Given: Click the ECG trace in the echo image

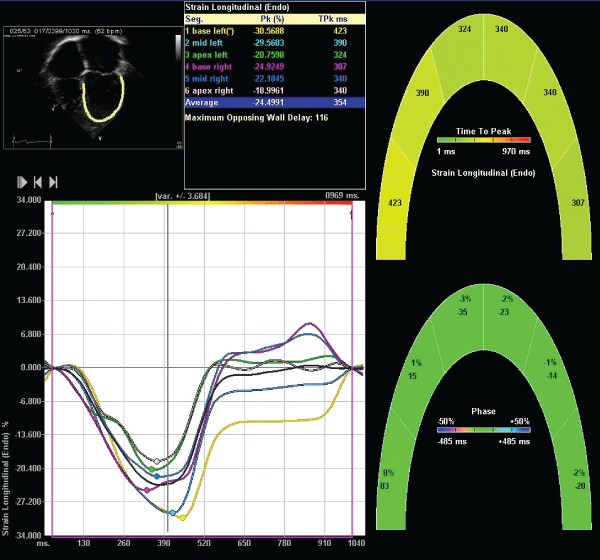Looking at the screenshot, I should (33, 142).
